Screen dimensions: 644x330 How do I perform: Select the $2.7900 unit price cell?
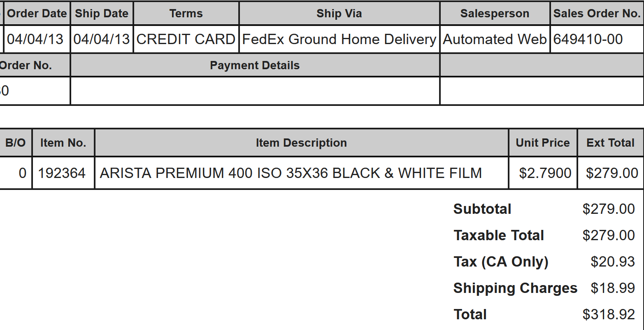pos(545,173)
